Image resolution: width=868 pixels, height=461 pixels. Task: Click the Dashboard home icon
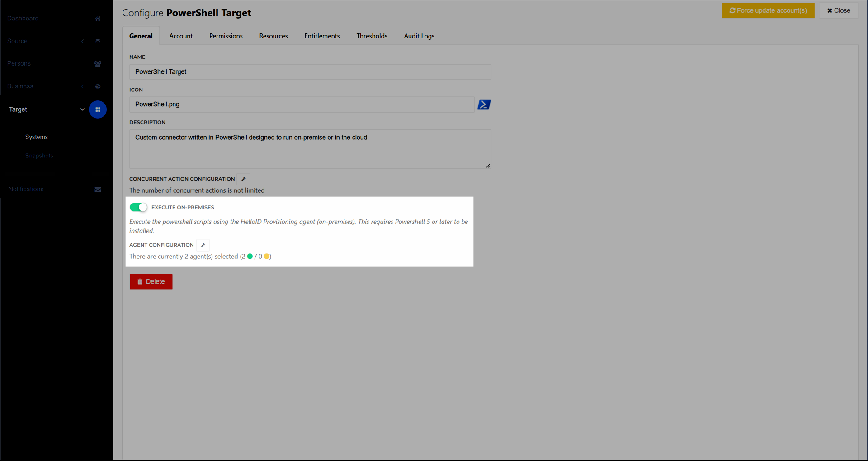coord(98,19)
